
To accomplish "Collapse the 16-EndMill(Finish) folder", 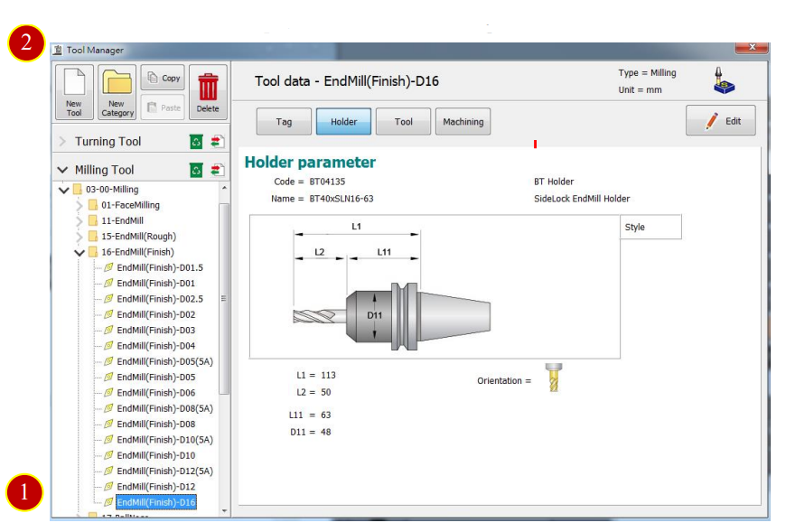I will (x=79, y=253).
